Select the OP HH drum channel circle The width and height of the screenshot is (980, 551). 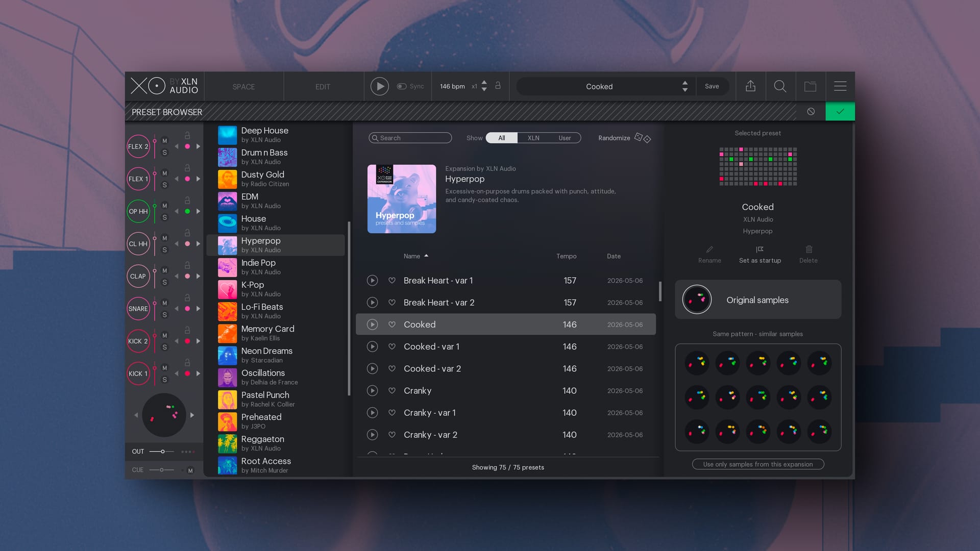coord(138,211)
